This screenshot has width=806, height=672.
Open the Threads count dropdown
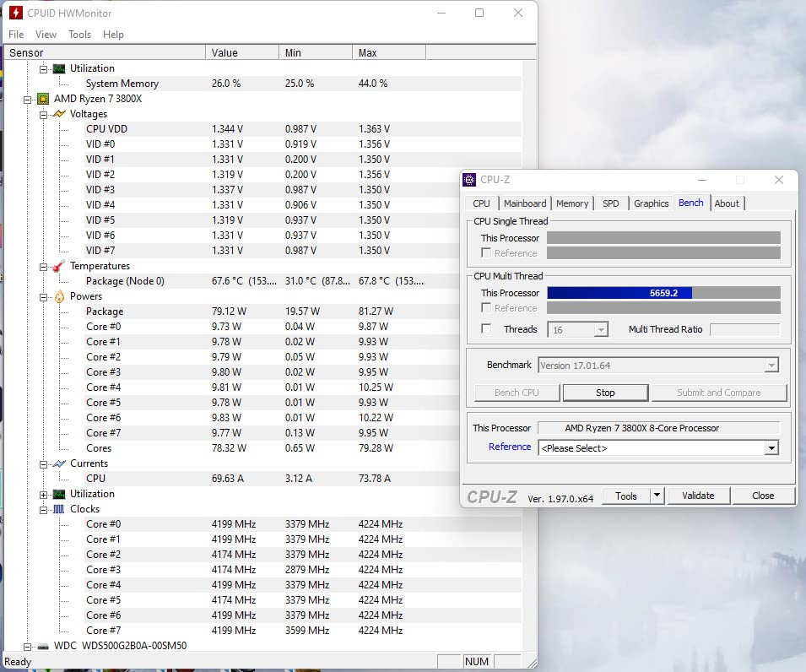pos(600,329)
